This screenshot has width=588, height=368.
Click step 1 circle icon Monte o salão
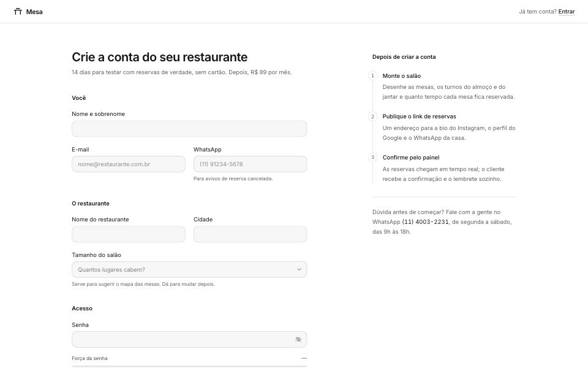[372, 75]
